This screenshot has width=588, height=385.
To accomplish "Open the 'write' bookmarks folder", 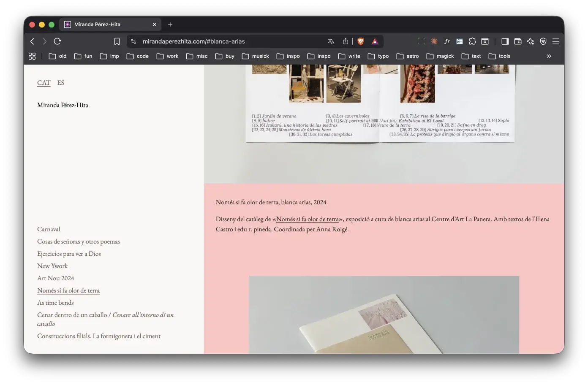I will tap(349, 56).
